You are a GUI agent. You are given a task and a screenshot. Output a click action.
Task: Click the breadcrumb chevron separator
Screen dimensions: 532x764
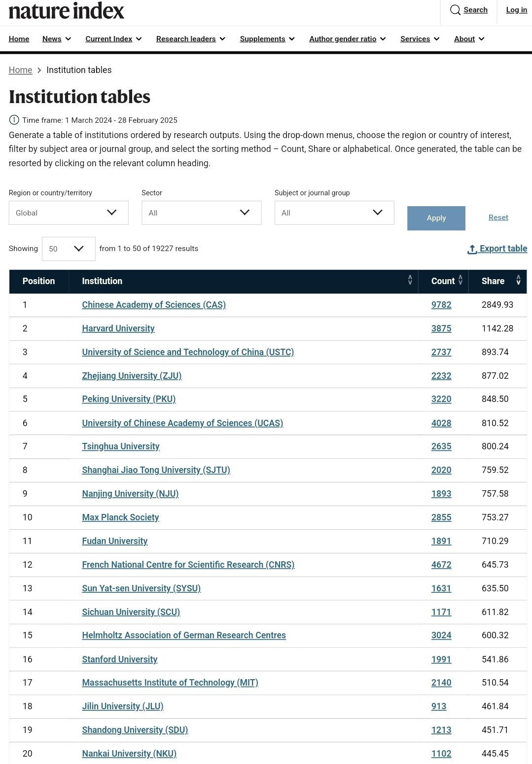tap(39, 71)
